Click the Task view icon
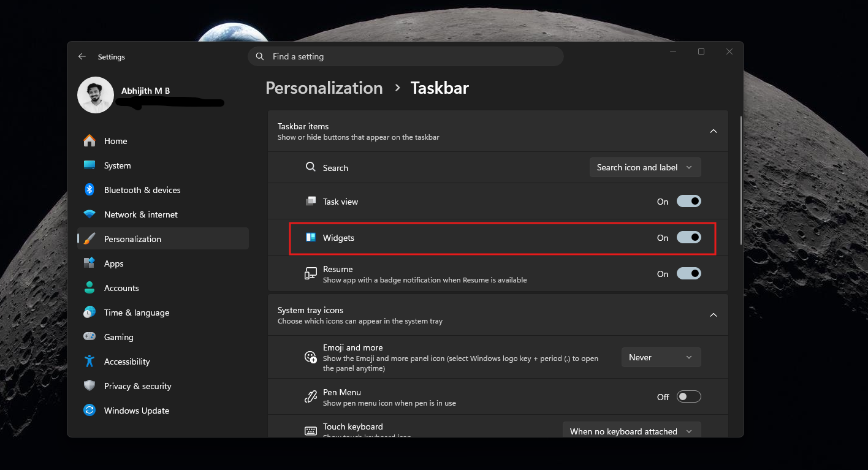Viewport: 868px width, 470px height. tap(311, 202)
